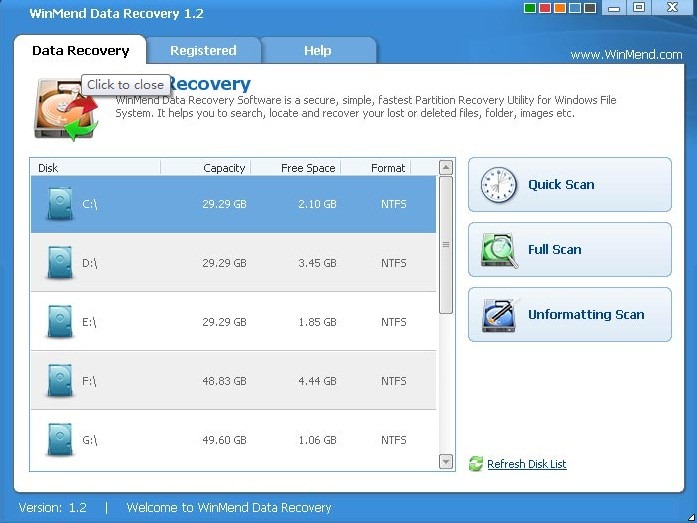
Task: Select the C:\ drive label
Action: click(x=89, y=204)
